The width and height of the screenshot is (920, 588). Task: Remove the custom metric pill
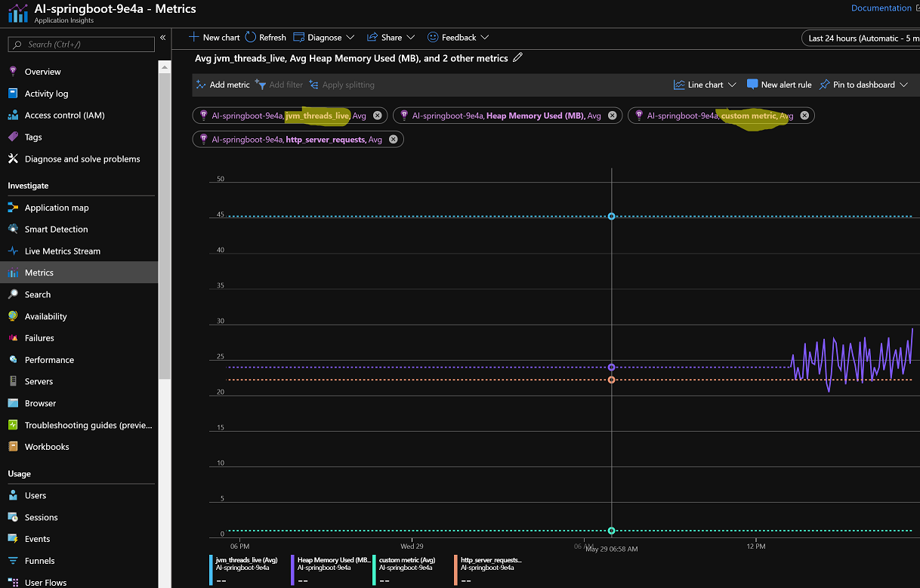(x=804, y=115)
